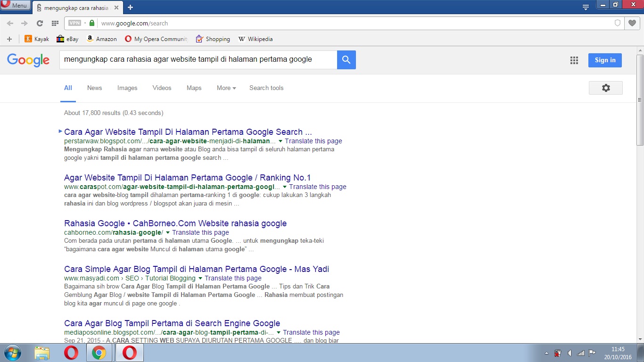Open the Opera Menu button

[x=15, y=5]
